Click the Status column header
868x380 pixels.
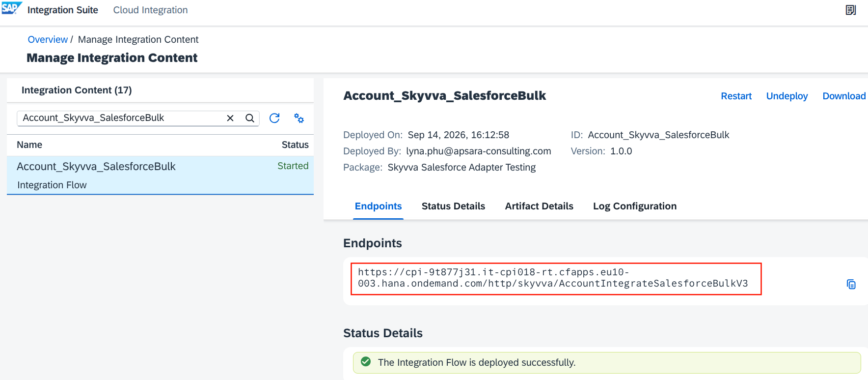point(295,145)
